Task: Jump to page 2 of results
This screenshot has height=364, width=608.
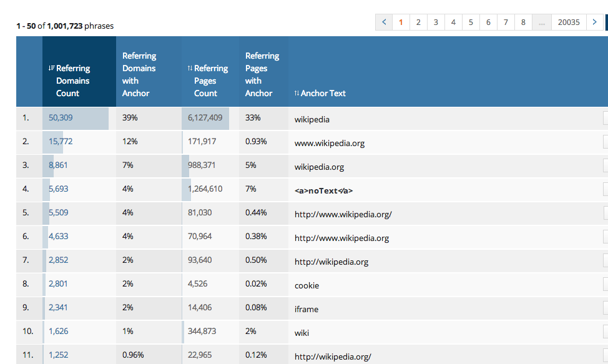Action: (418, 22)
